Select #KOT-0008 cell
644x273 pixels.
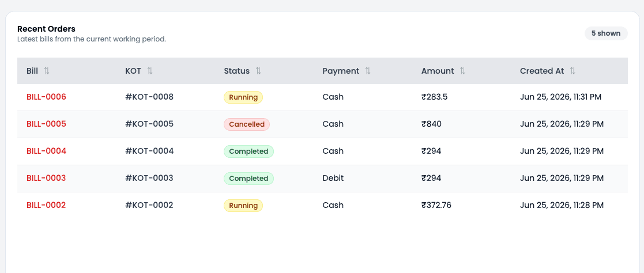149,97
